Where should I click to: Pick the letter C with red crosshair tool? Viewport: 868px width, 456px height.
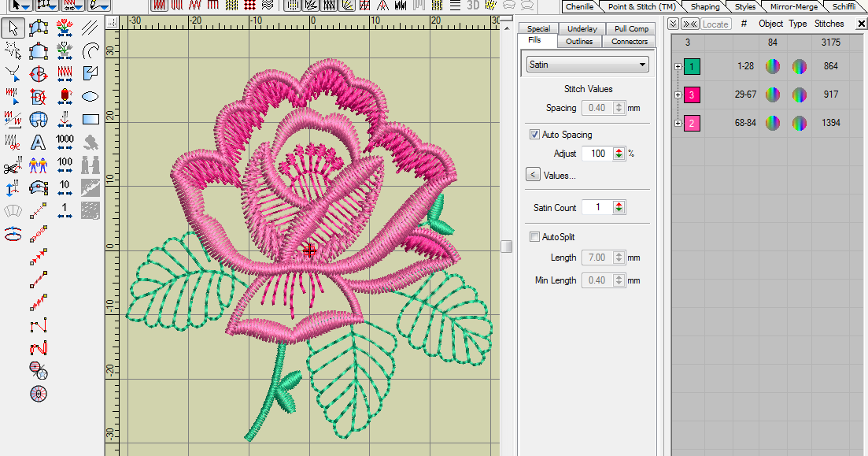pos(39,74)
